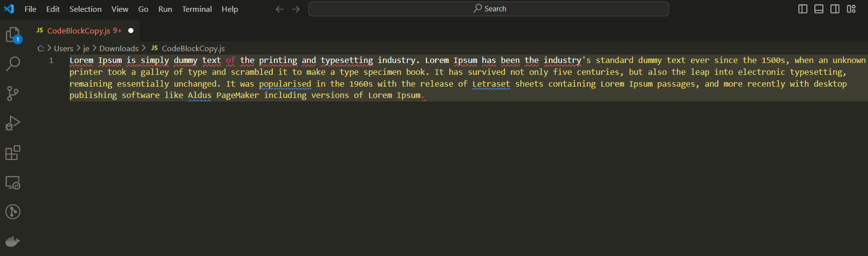Click the VS Code logo icon

(9, 9)
